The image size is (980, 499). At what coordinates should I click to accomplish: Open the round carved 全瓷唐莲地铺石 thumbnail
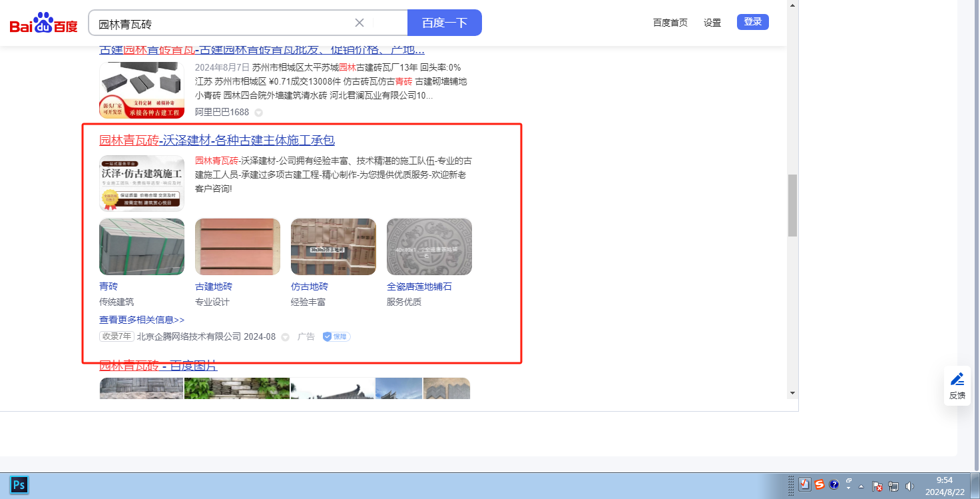(x=429, y=247)
